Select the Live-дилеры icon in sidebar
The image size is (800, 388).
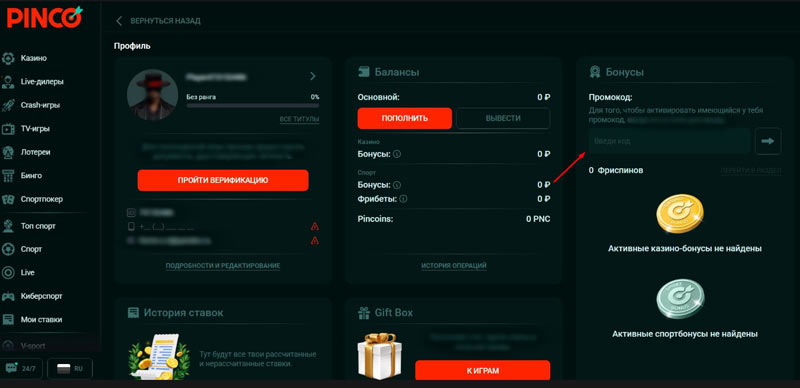(x=8, y=82)
